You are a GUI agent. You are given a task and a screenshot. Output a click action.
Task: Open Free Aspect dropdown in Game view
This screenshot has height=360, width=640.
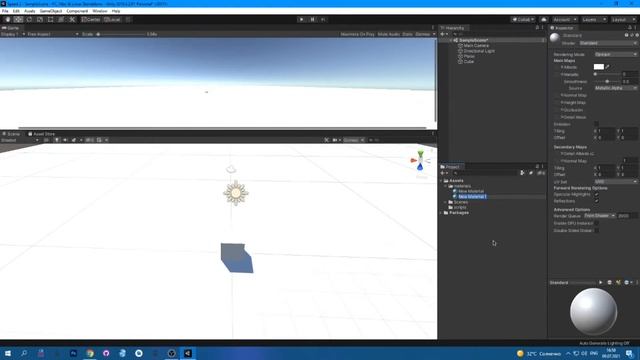click(53, 34)
